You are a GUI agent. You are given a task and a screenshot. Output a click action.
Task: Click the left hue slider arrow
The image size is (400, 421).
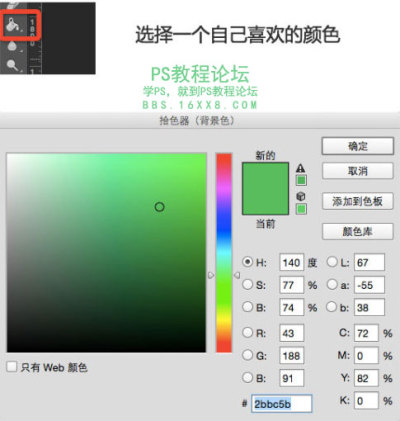pos(211,275)
